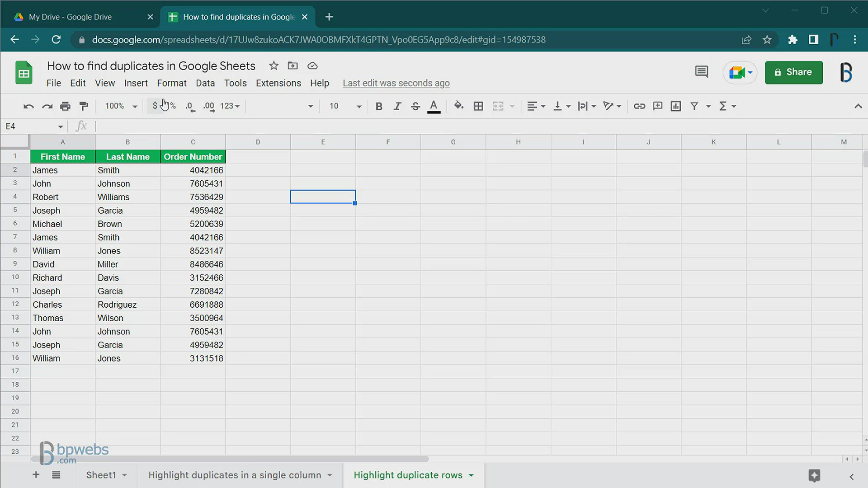Open the All sheets list icon

pyautogui.click(x=56, y=475)
